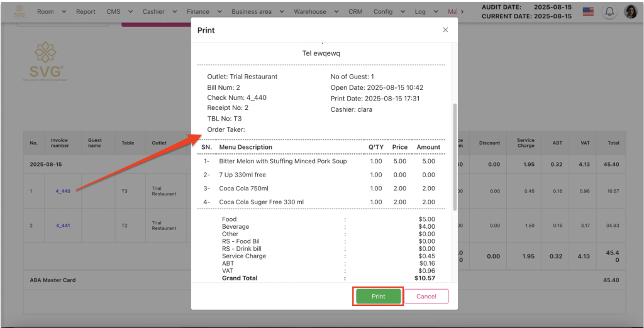Viewport: 644px width, 328px height.
Task: Click the print dialog vertical scrollbar
Action: [454, 157]
